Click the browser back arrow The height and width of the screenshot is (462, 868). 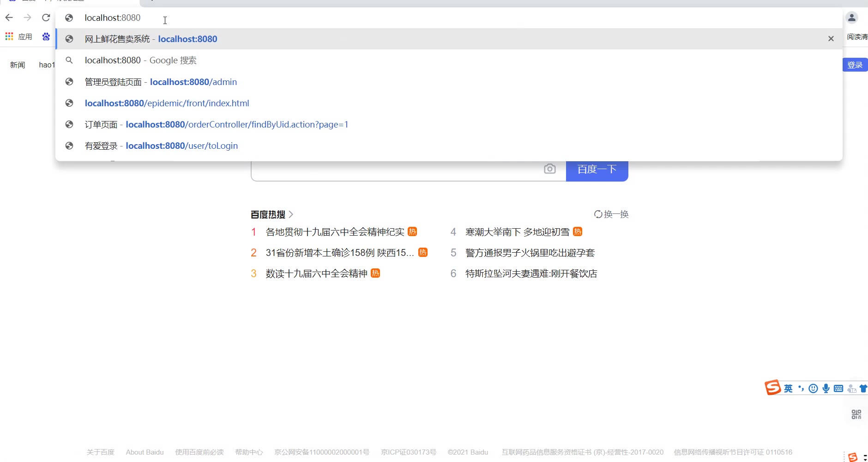click(9, 18)
